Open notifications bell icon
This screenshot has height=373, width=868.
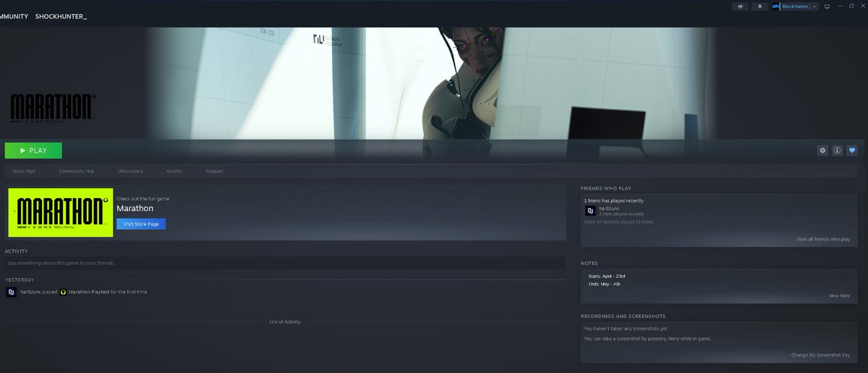759,7
